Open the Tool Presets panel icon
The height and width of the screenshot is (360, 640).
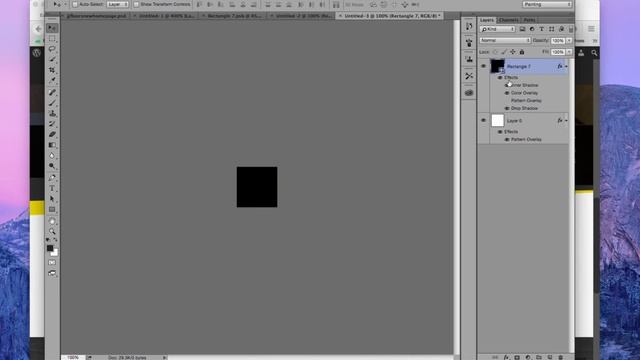click(x=469, y=76)
